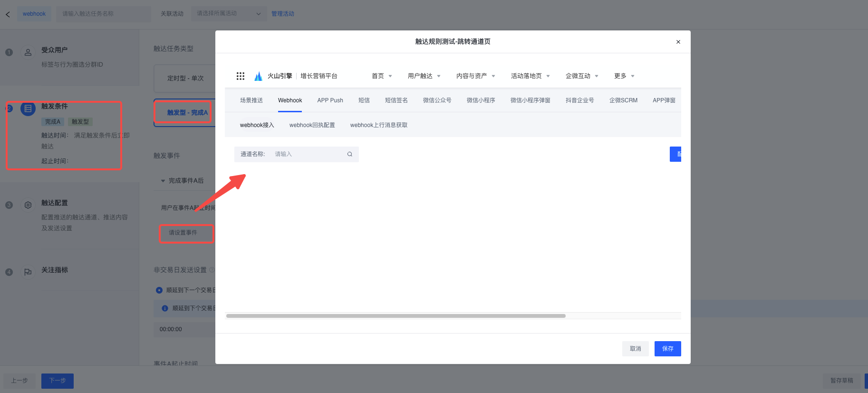The image size is (868, 393).
Task: Switch to the 场景推送 tab
Action: pos(251,100)
